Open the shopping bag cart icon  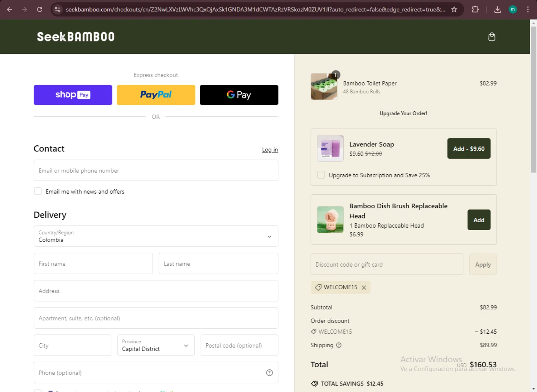click(492, 37)
